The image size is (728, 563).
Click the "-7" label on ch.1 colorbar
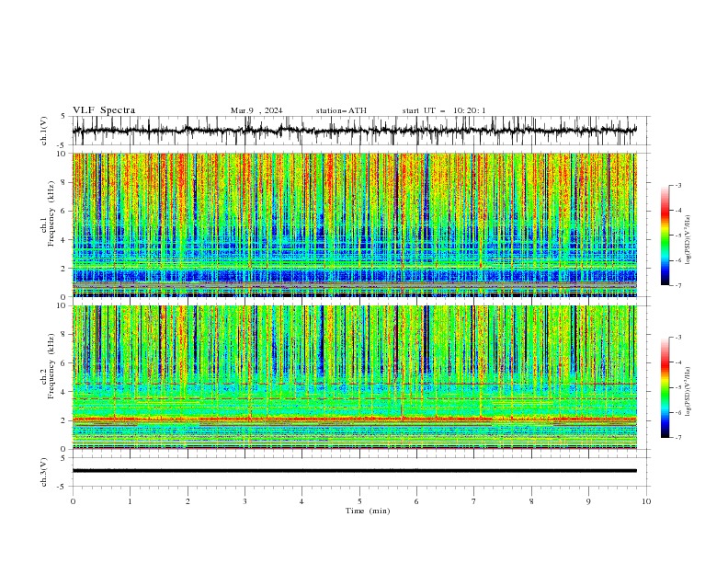point(677,285)
